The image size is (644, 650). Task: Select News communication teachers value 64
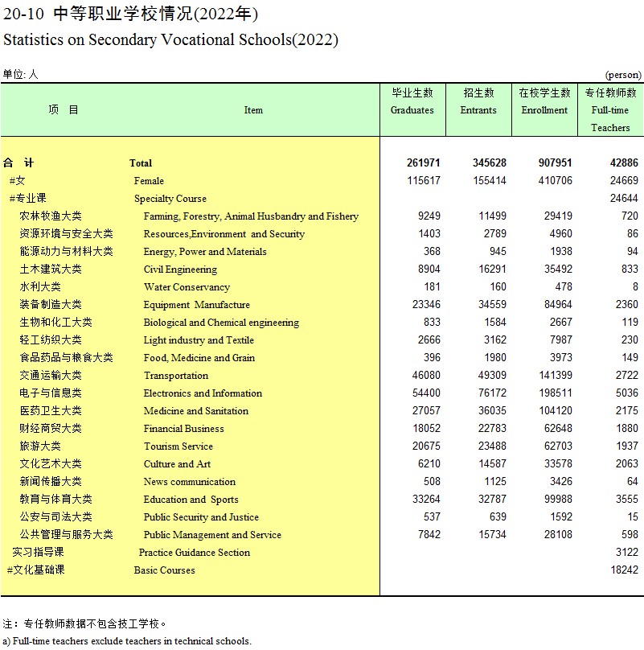click(x=633, y=481)
